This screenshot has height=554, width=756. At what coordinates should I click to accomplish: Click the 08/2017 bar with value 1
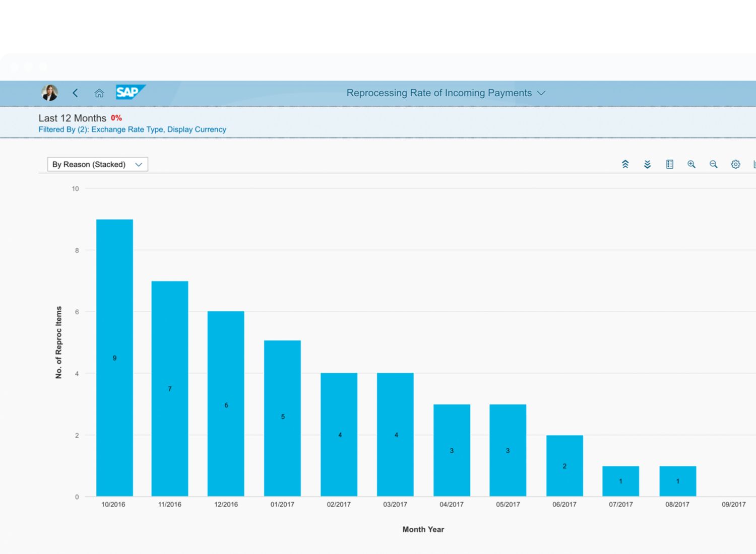(677, 481)
